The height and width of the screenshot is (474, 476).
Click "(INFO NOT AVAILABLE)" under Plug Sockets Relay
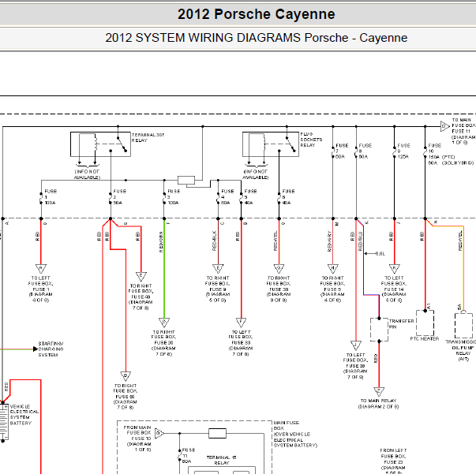pos(255,174)
